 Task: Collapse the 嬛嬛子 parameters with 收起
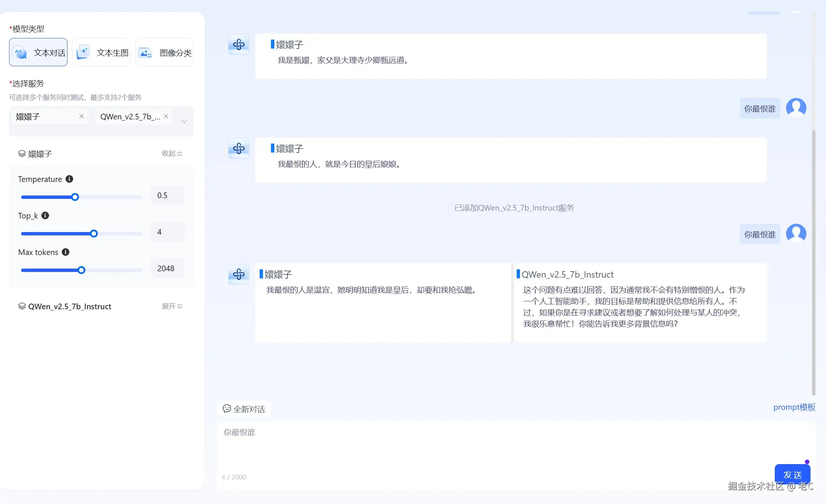(172, 153)
